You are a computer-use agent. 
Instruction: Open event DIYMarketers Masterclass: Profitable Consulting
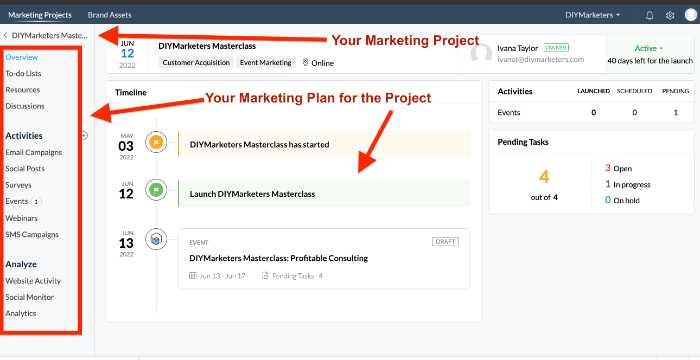pos(279,258)
